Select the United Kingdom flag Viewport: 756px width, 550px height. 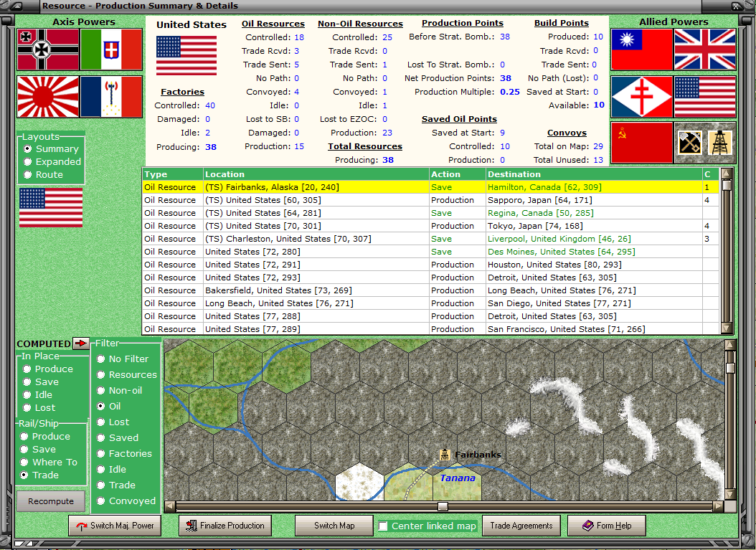[705, 49]
